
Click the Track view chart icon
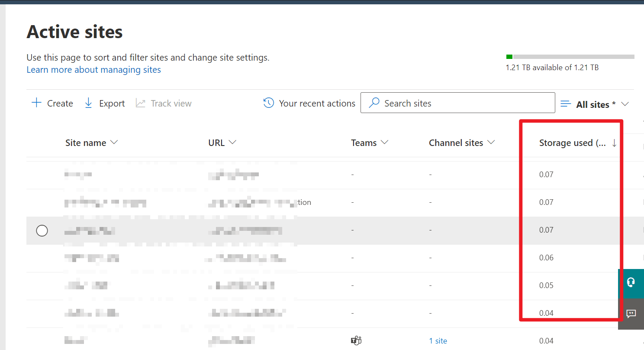click(x=140, y=103)
